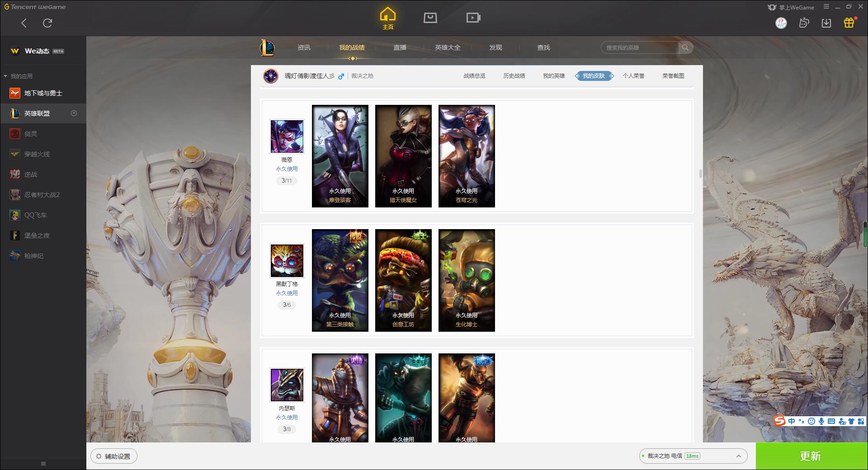Select 堡垒之夜 in sidebar

(43, 235)
